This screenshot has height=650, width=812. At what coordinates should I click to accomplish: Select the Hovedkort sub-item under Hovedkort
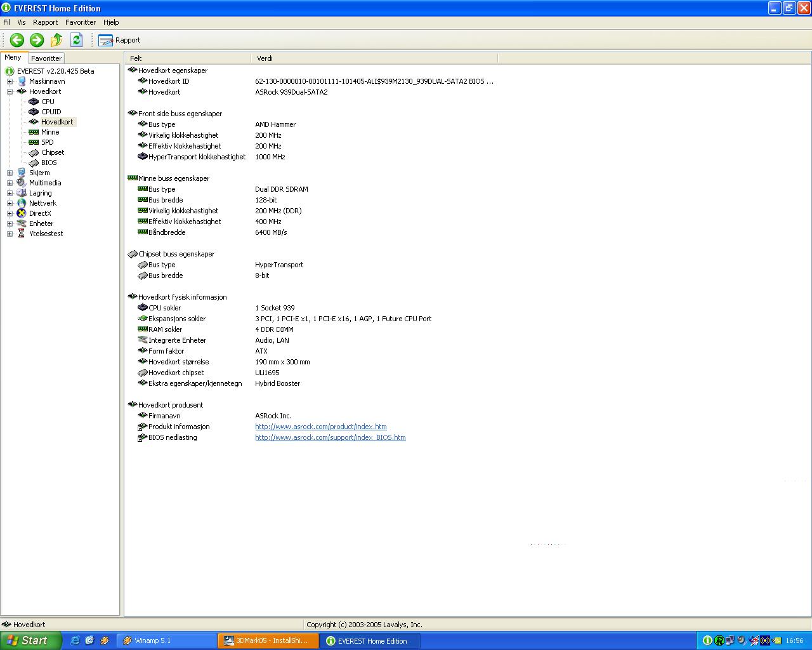(57, 122)
